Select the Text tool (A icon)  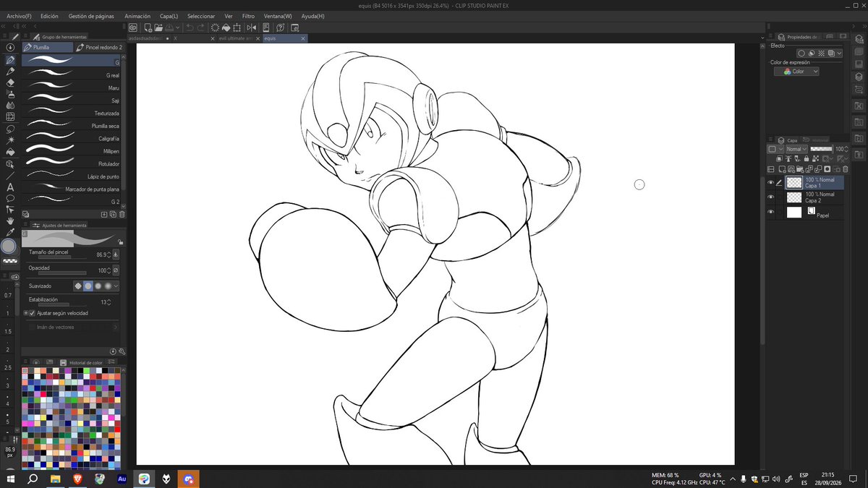pyautogui.click(x=11, y=187)
